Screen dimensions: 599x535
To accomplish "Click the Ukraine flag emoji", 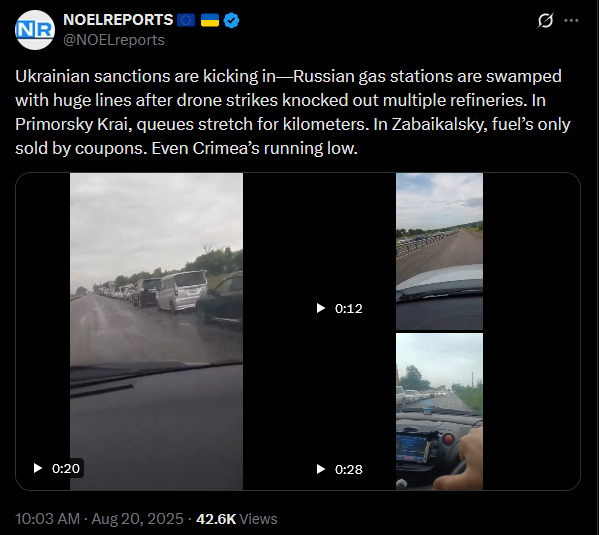I will tap(210, 20).
